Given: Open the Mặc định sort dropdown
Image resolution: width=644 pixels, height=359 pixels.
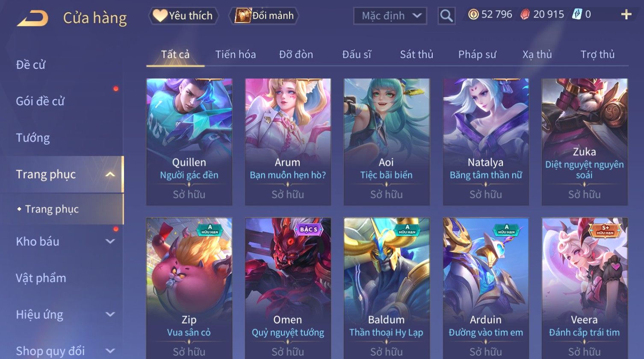Looking at the screenshot, I should pyautogui.click(x=390, y=16).
